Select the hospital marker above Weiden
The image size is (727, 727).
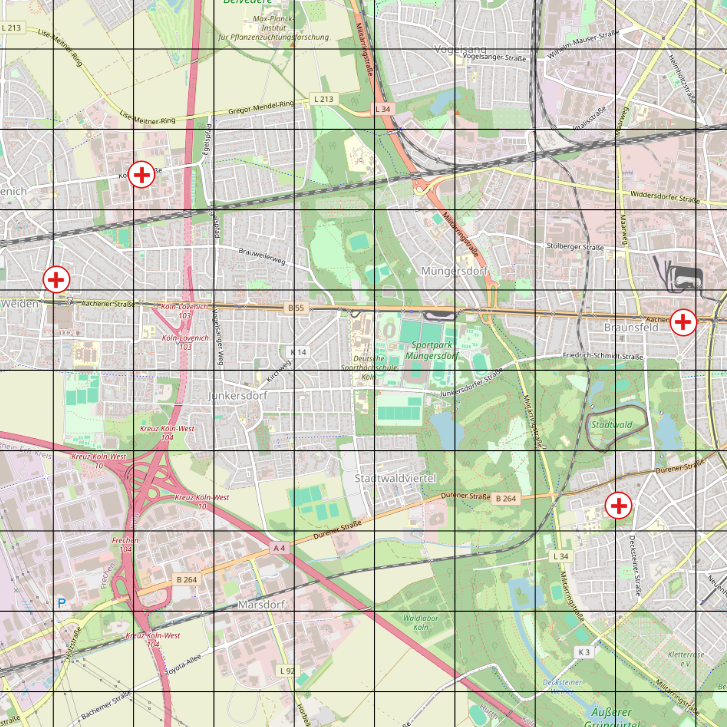click(x=57, y=280)
